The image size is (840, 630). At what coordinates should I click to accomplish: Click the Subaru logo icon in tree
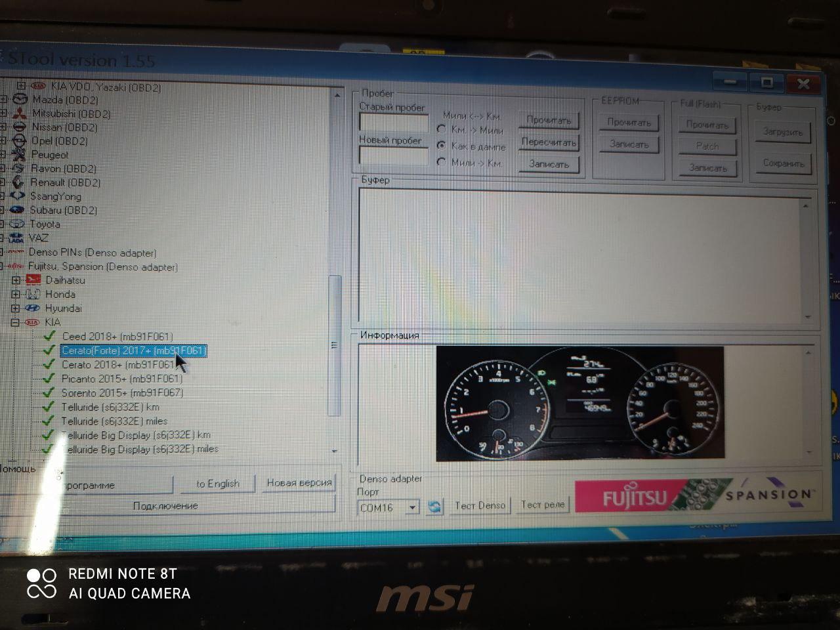pos(17,210)
